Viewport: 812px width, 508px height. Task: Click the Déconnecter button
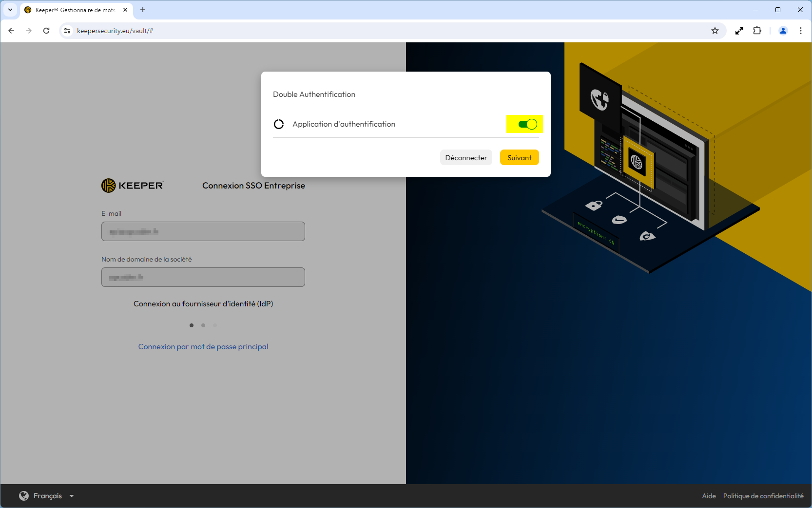click(466, 157)
